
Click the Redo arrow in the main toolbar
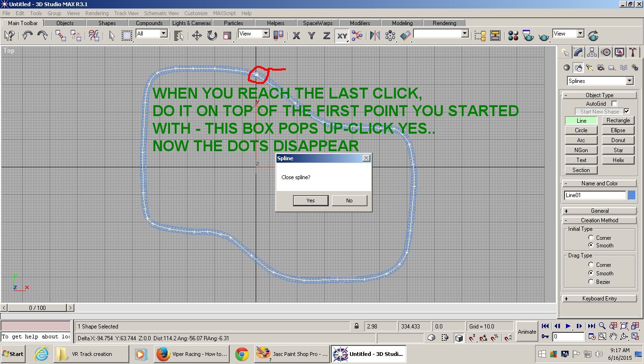(x=42, y=35)
